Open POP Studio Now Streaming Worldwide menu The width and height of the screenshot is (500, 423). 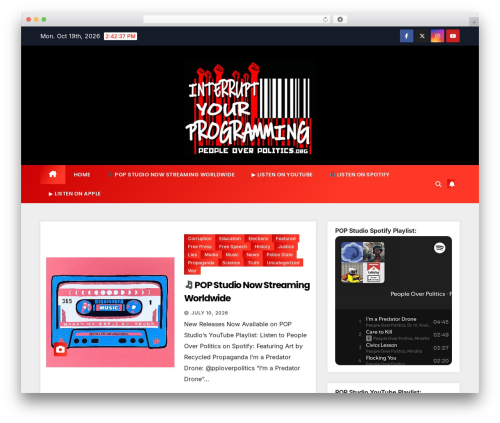click(171, 174)
